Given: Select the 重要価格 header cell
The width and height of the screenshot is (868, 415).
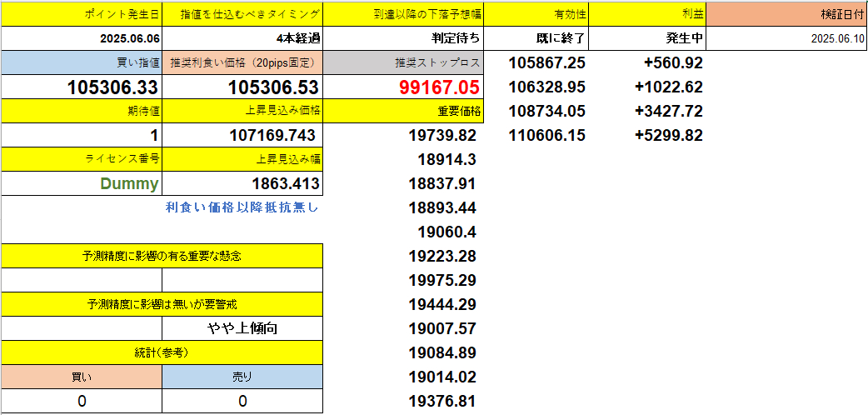Looking at the screenshot, I should click(403, 111).
